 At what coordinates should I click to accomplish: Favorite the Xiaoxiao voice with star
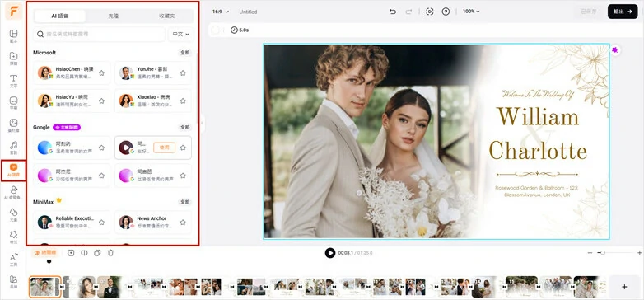183,101
